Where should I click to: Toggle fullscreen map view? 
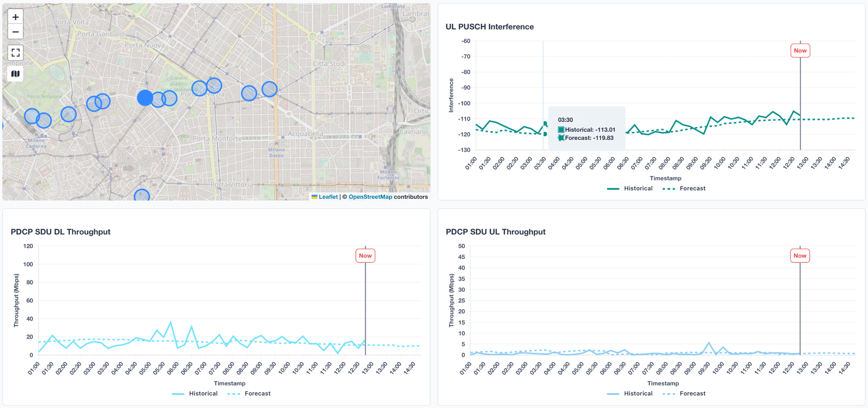click(x=16, y=53)
